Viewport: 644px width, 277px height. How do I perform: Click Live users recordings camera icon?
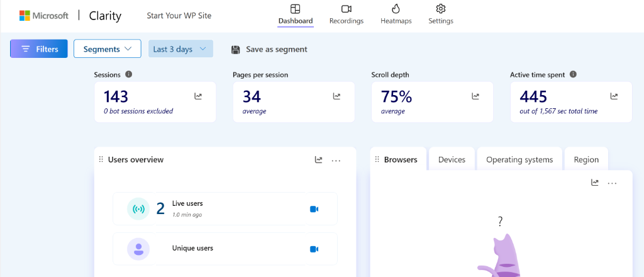(314, 209)
